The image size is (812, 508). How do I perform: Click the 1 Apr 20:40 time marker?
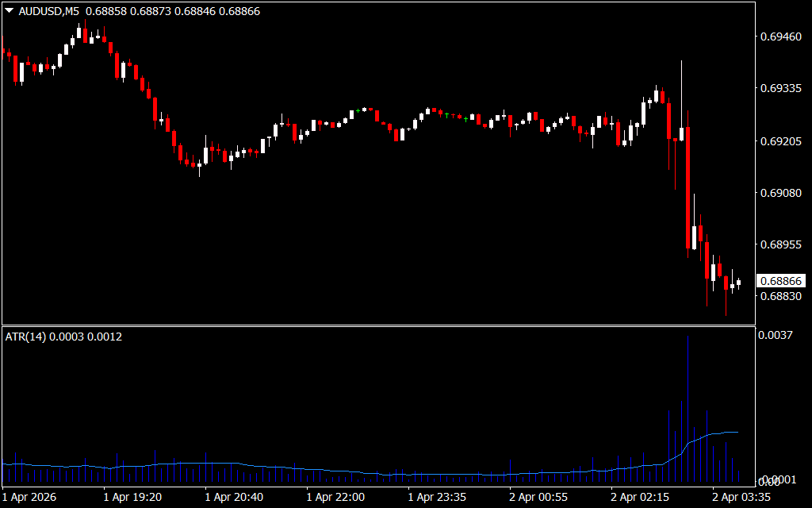point(234,497)
